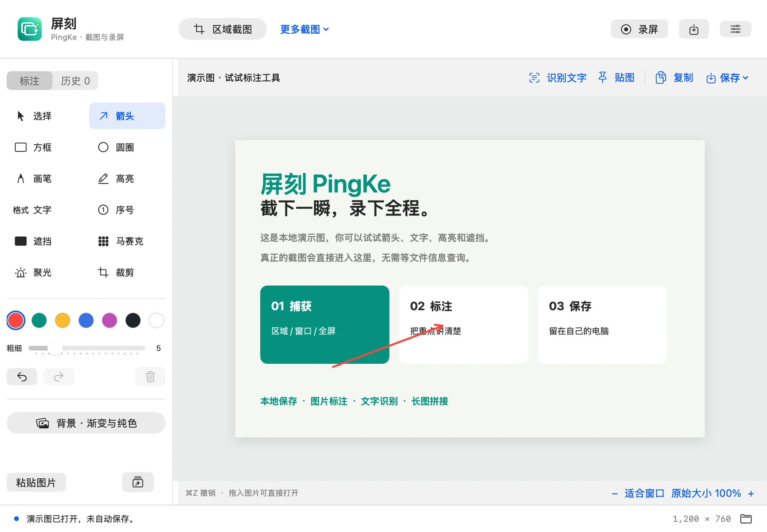Select the purple color swatch
Viewport: 767px width, 532px height.
[110, 320]
